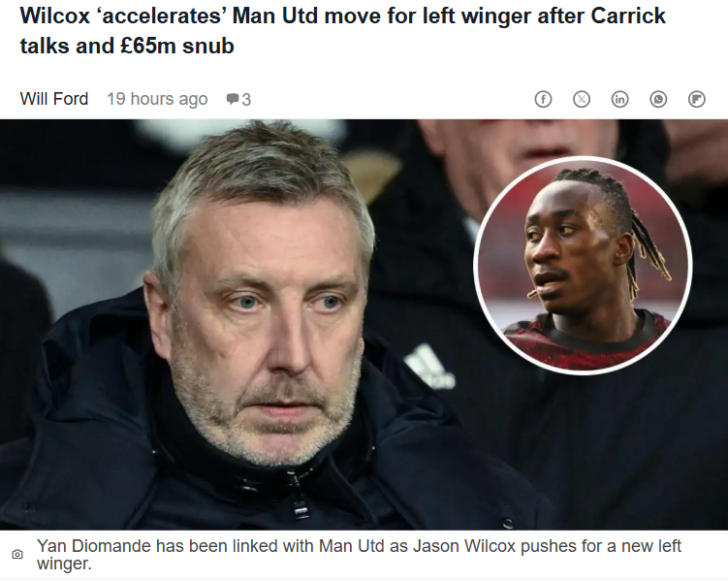Click the main photo of the grey-haired man

pyautogui.click(x=260, y=325)
